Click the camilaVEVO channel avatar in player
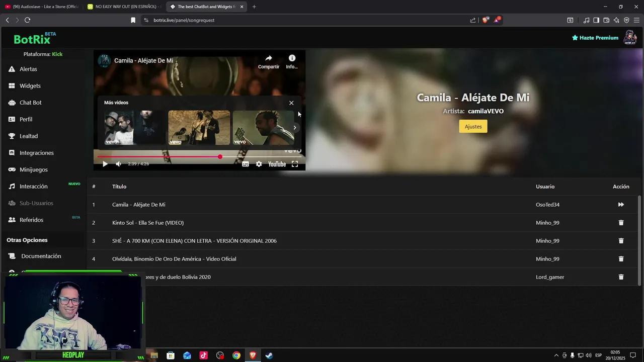 pyautogui.click(x=104, y=61)
